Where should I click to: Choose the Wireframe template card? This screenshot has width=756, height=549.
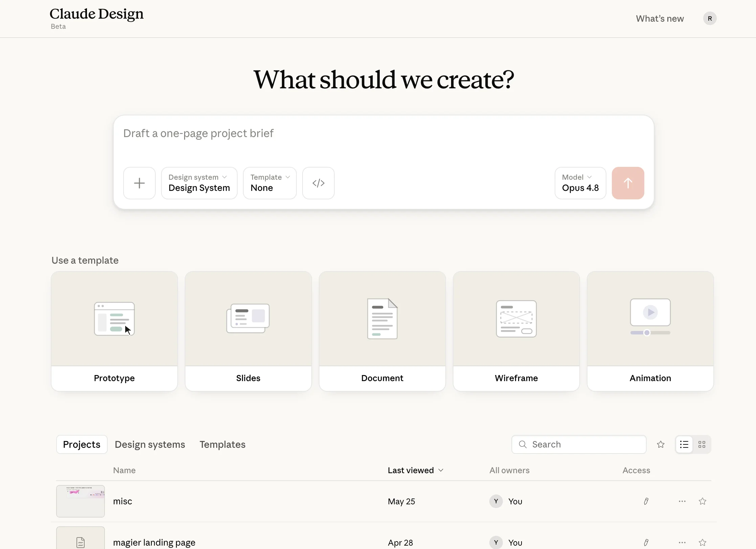tap(516, 331)
